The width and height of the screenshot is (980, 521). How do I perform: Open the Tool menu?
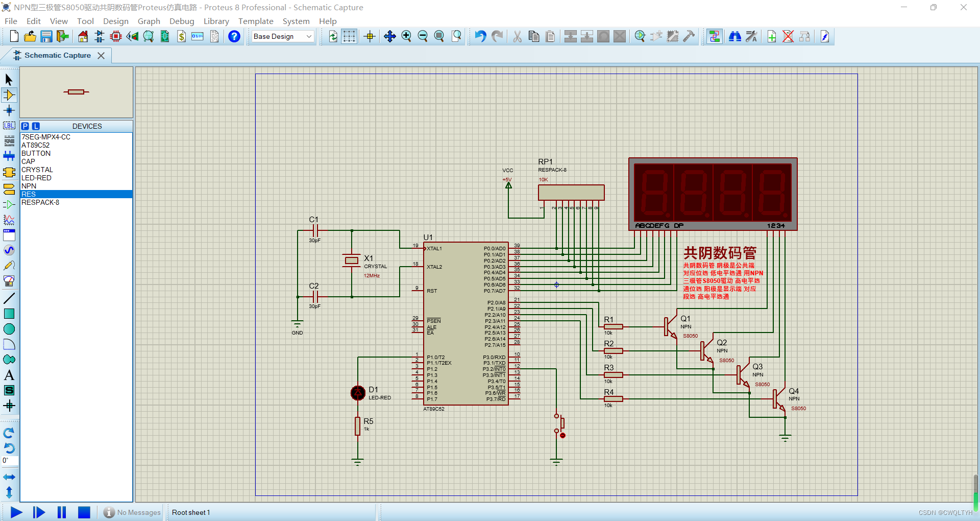85,21
